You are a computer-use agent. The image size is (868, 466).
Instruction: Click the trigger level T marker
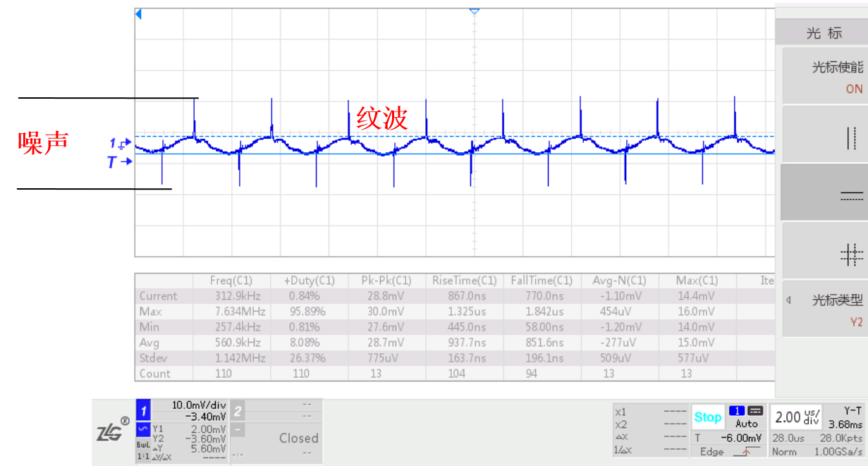(x=119, y=162)
